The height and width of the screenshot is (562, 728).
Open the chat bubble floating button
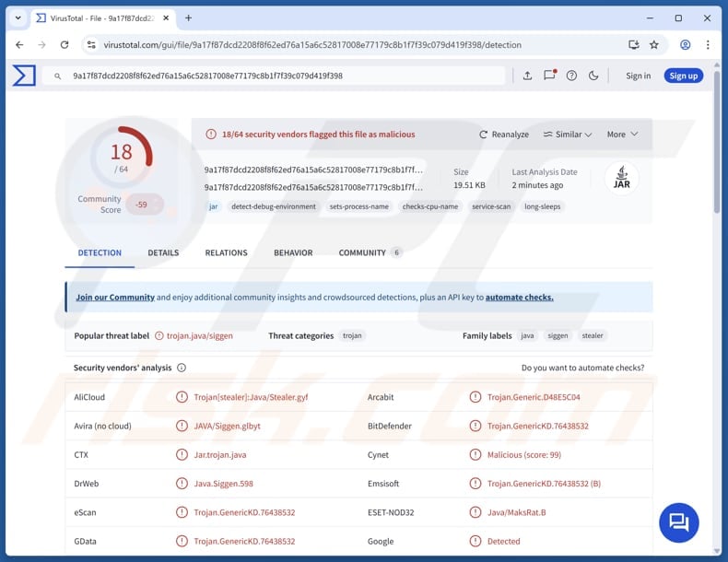pyautogui.click(x=679, y=522)
